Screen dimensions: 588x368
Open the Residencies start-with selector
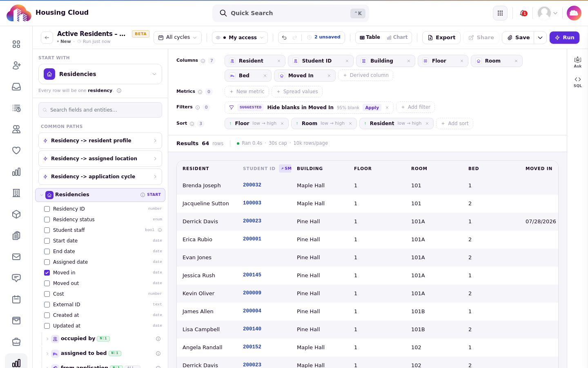tap(100, 74)
